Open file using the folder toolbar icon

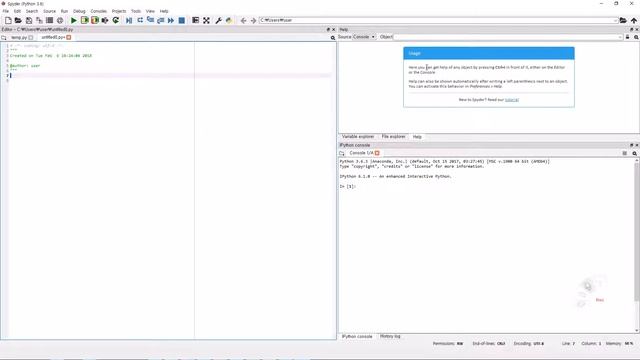click(18, 20)
